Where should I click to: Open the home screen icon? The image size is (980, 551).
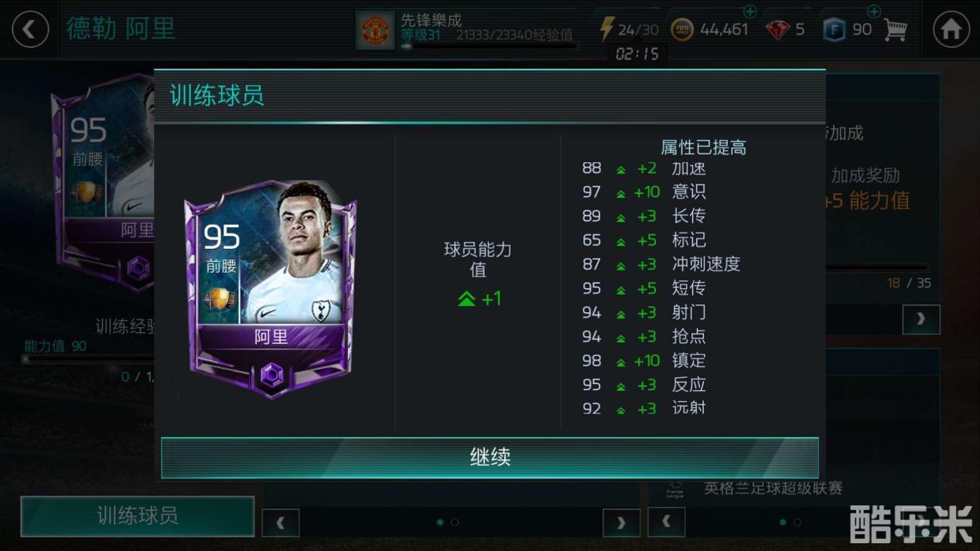[x=951, y=29]
